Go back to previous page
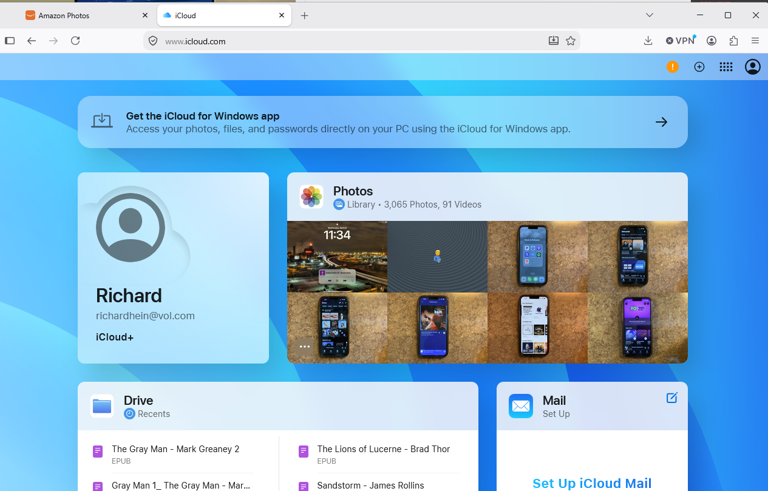Image resolution: width=768 pixels, height=491 pixels. (x=32, y=41)
